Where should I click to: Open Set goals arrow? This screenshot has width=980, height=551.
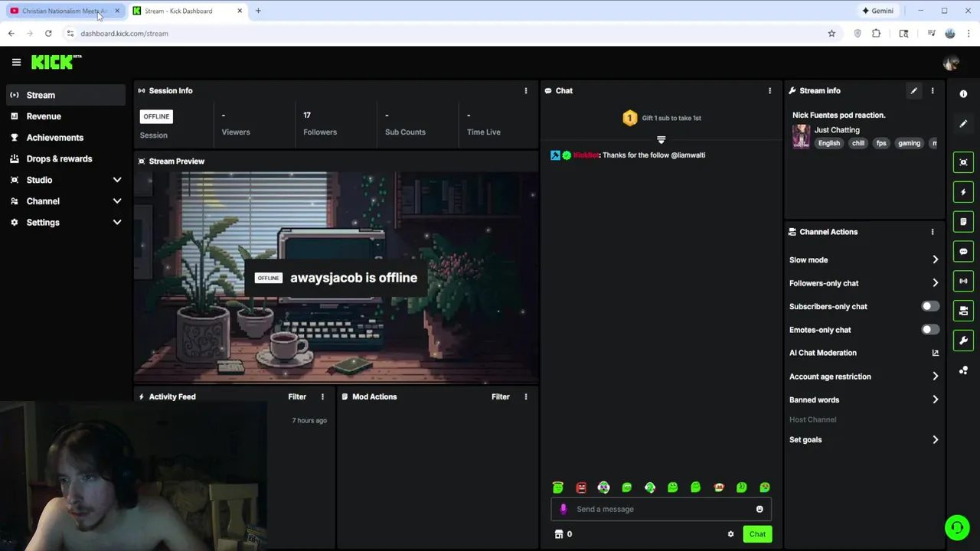click(935, 440)
